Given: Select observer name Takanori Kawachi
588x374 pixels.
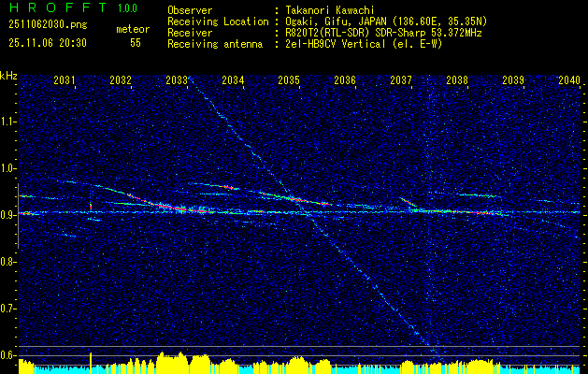Looking at the screenshot, I should click(x=329, y=10).
